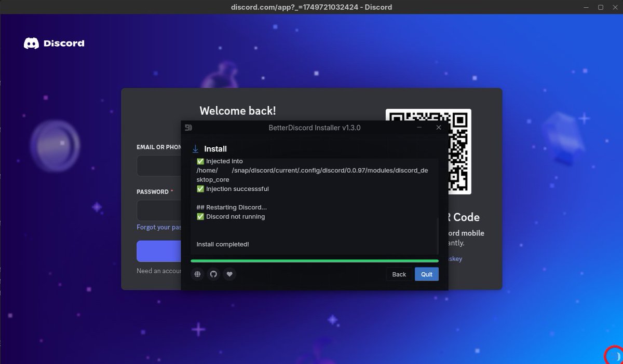The height and width of the screenshot is (364, 623).
Task: Click the Discord Log In button
Action: (159, 251)
